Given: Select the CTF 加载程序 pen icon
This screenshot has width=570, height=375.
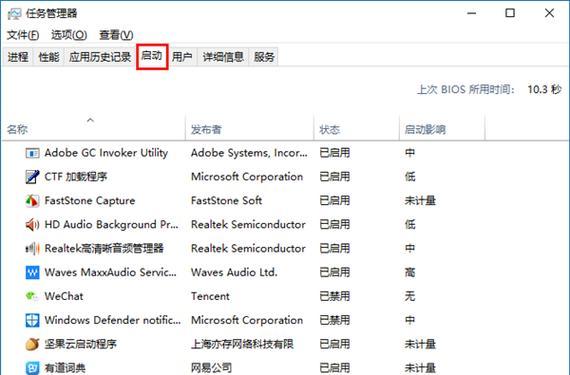Looking at the screenshot, I should (32, 177).
